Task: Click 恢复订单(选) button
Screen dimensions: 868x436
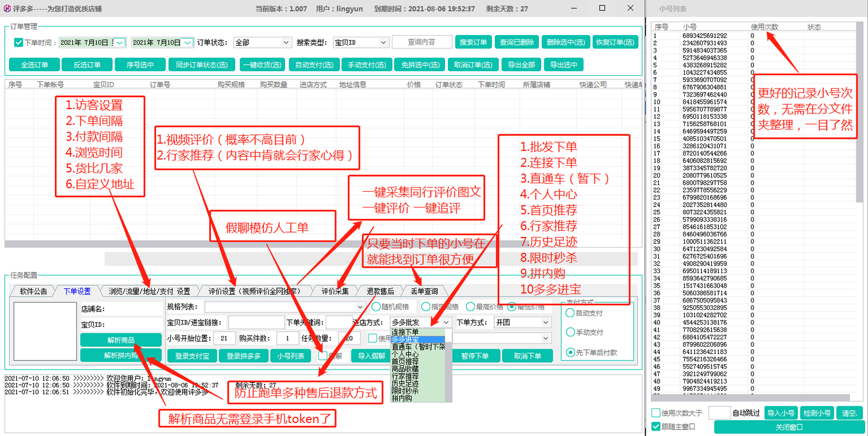Action: pyautogui.click(x=615, y=42)
